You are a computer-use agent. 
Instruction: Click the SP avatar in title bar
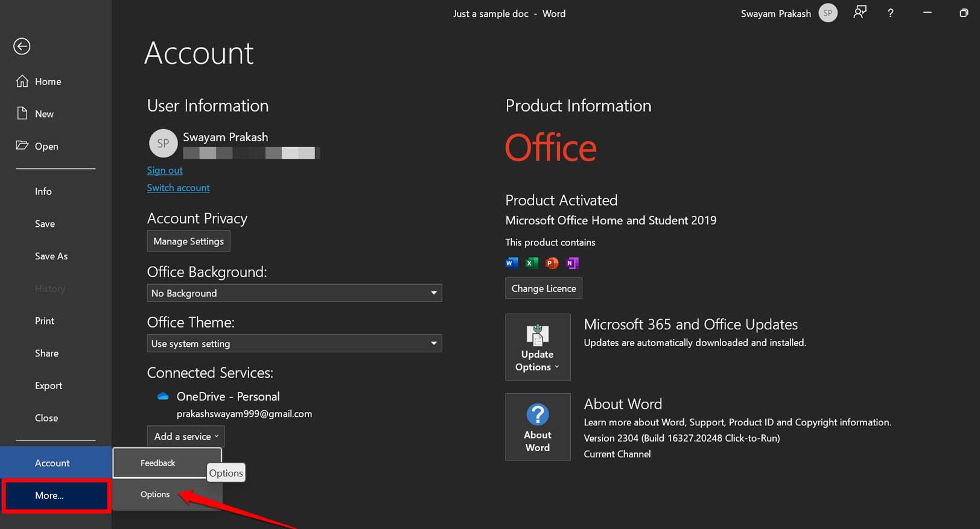(x=828, y=13)
